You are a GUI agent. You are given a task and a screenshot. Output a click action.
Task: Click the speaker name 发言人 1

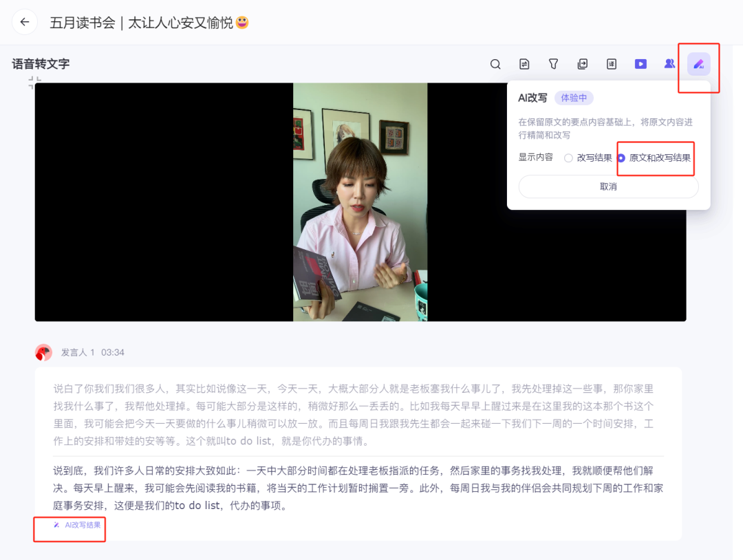click(78, 352)
